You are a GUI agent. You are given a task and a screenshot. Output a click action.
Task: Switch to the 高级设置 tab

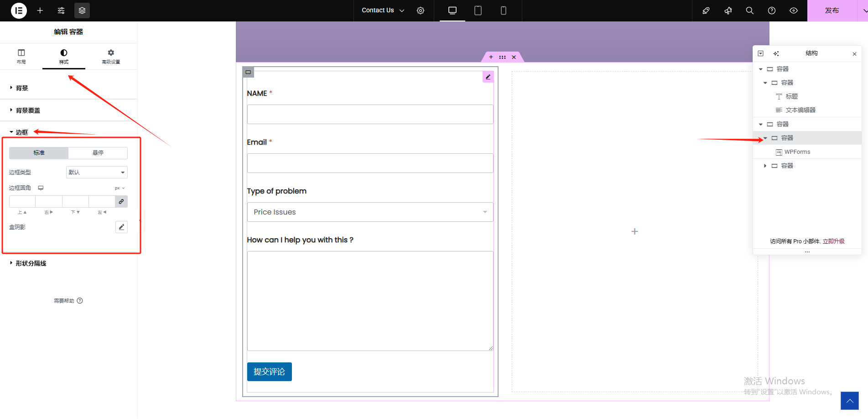[111, 56]
